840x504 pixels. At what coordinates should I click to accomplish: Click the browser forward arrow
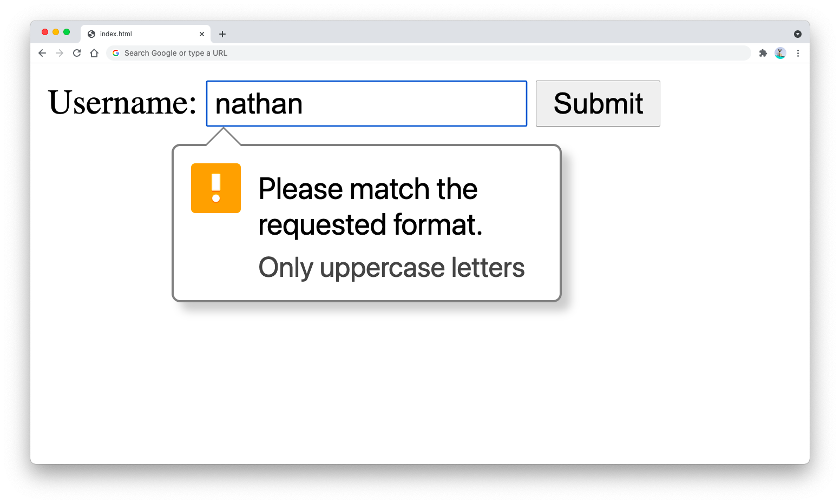(60, 53)
